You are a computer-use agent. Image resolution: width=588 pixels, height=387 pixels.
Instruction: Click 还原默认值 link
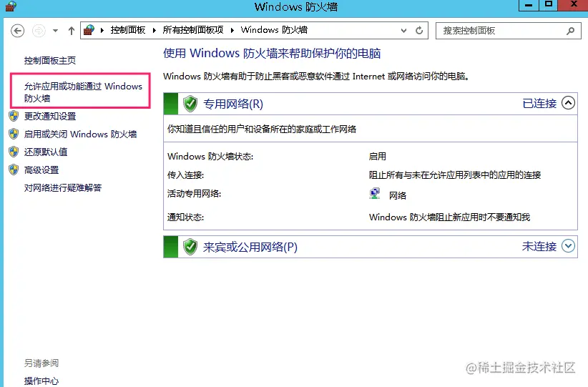(46, 152)
